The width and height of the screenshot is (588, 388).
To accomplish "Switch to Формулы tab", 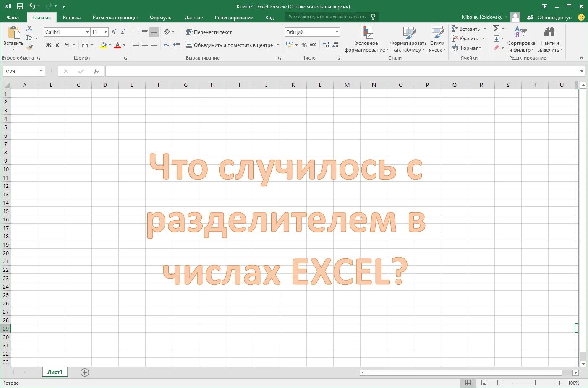I will pos(161,18).
